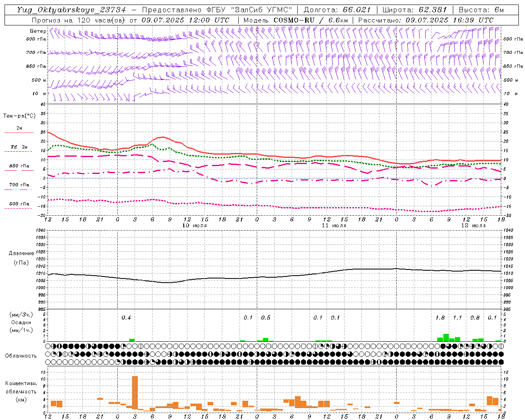Click the Давление pressure panel title
Image resolution: width=525 pixels, height=420 pixels.
coord(21,253)
